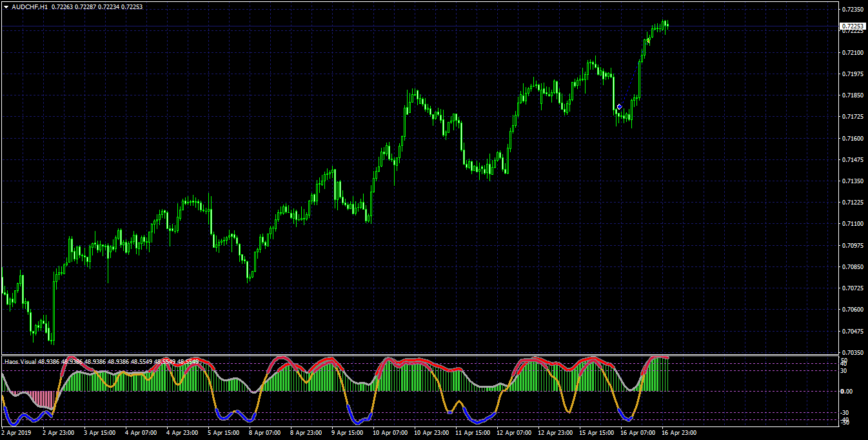Select the 2 Apr 2019 time label
Screen dimensions: 868x440
pyautogui.click(x=16, y=434)
